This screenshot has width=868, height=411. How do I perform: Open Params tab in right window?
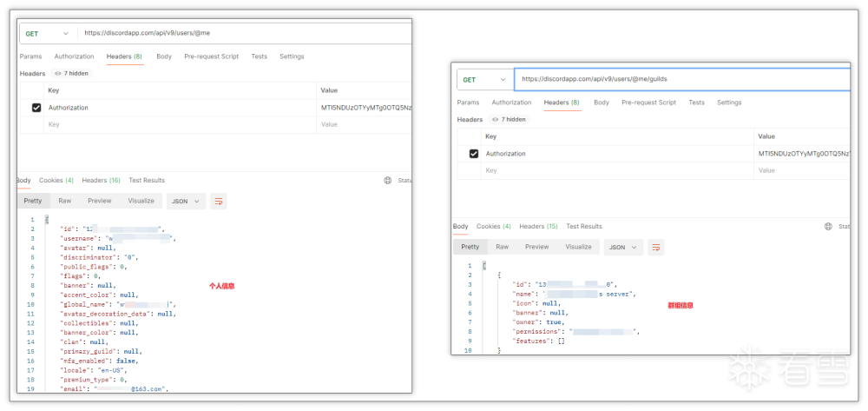click(x=468, y=103)
